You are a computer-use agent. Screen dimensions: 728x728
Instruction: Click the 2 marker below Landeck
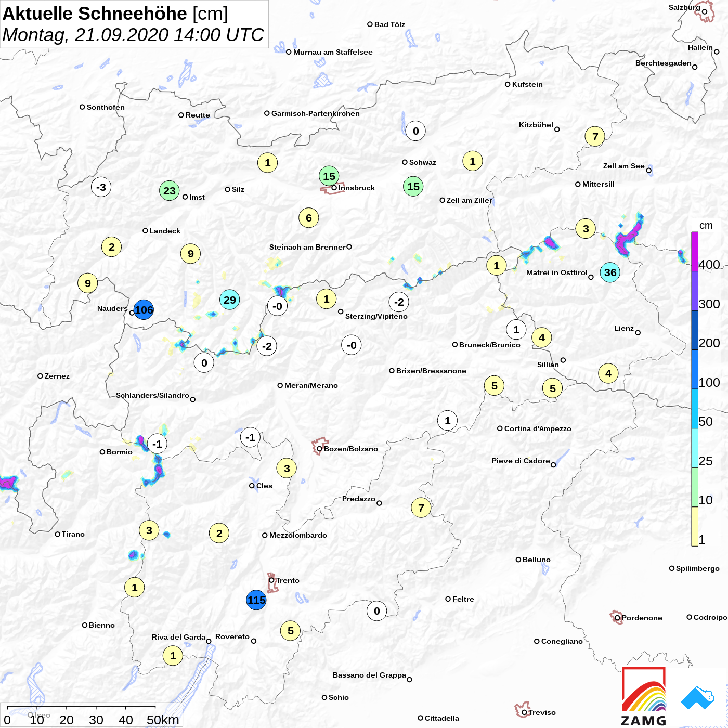click(112, 247)
